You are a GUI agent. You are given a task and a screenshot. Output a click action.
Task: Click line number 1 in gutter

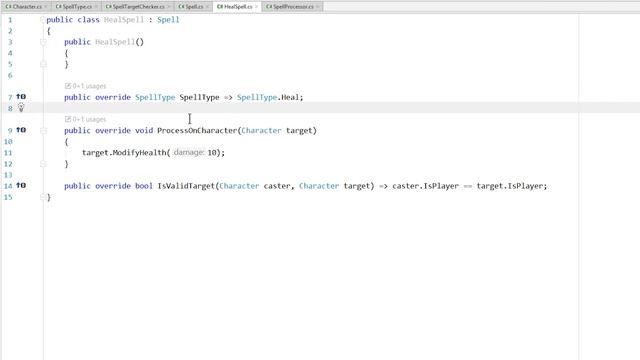[10, 20]
